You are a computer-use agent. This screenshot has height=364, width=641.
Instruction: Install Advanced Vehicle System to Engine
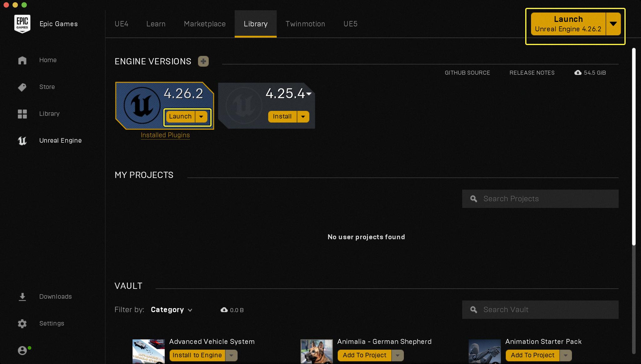point(197,356)
